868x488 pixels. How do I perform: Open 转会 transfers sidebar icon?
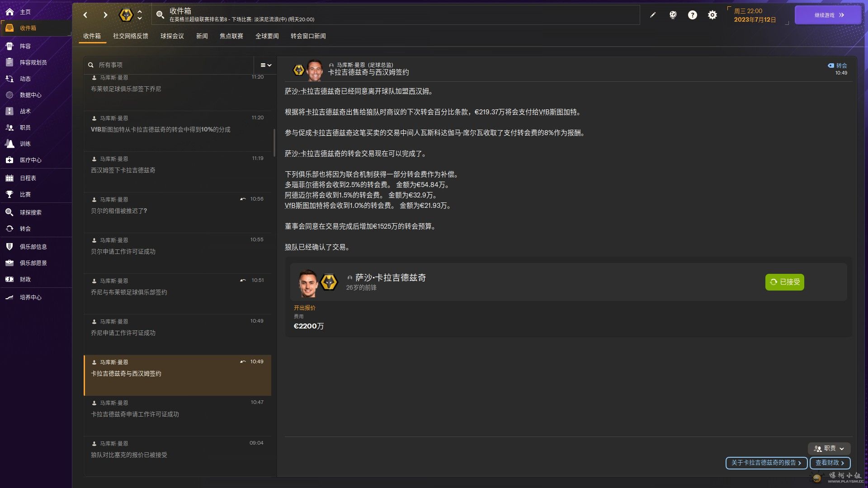point(9,229)
